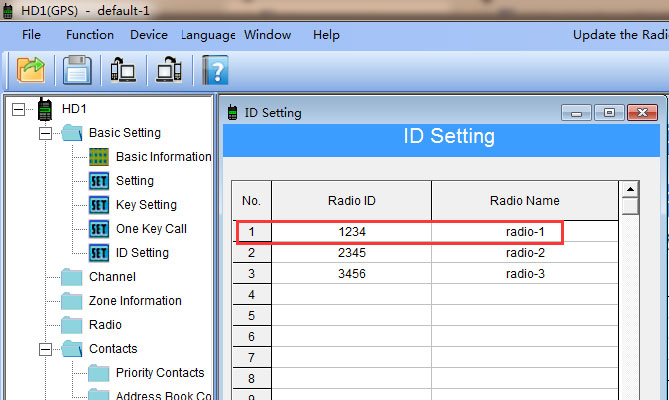Screen dimensions: 669x400
Task: Select the Basic Information tree icon
Action: coord(99,157)
